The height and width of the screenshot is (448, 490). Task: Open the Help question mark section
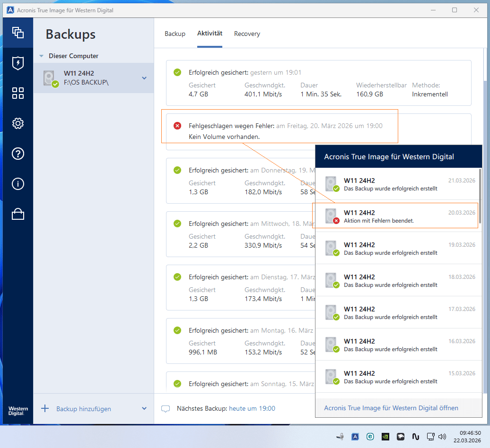pyautogui.click(x=18, y=154)
